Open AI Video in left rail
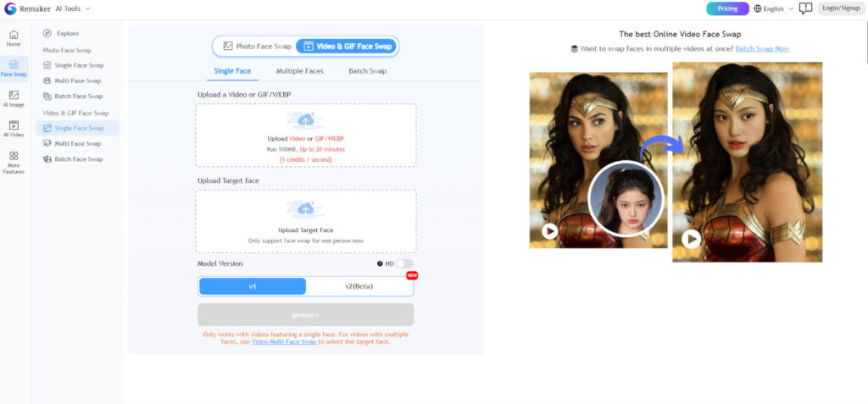868x404 pixels. pos(14,129)
